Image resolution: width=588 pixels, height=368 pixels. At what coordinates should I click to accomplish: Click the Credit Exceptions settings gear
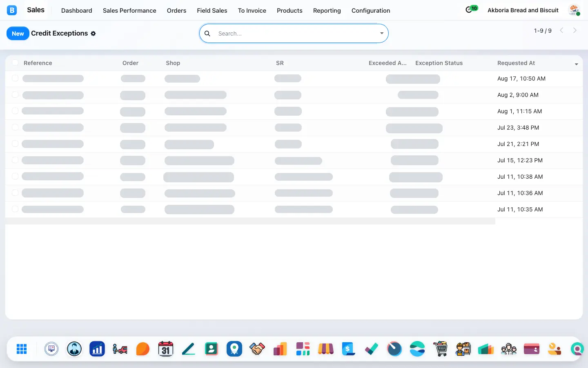coord(93,34)
